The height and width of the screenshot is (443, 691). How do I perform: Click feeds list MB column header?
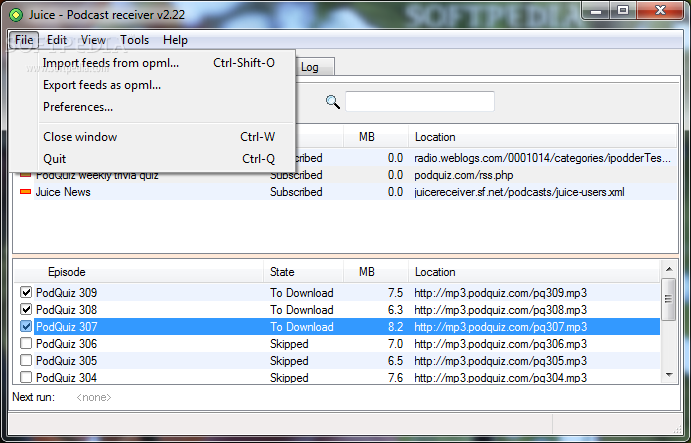coord(376,137)
